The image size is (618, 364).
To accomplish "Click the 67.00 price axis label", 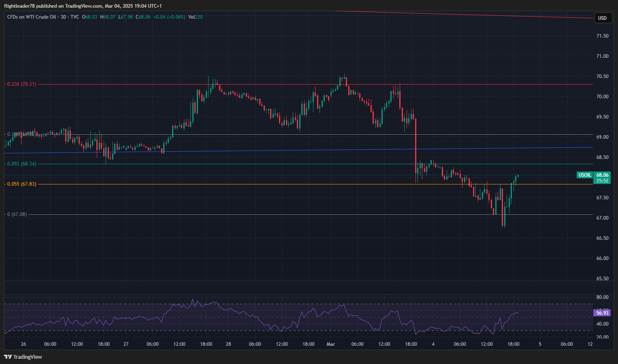I will click(x=602, y=218).
